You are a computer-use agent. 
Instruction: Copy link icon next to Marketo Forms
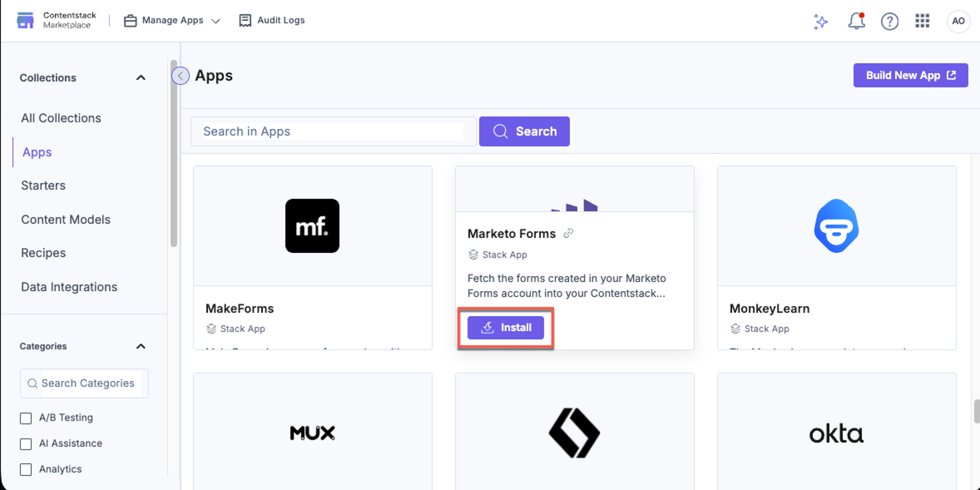(x=568, y=233)
